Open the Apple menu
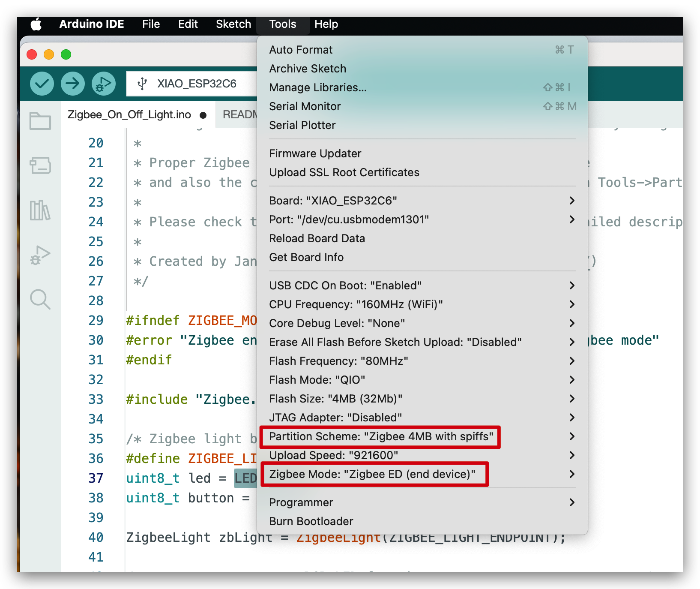Viewport: 700px width, 589px height. coord(36,24)
